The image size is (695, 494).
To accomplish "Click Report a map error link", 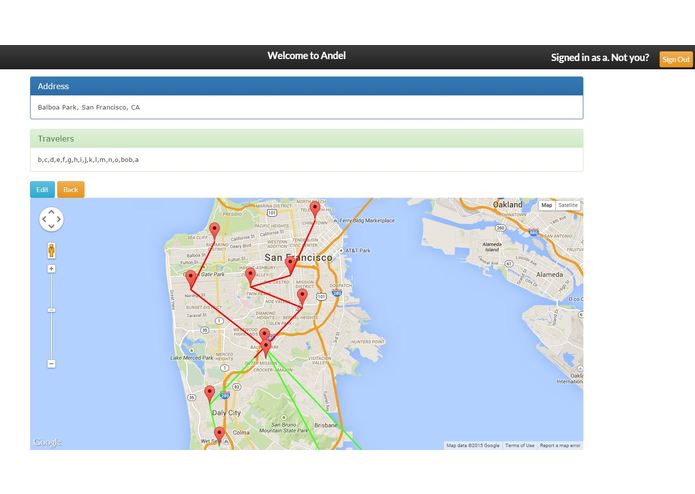I will (x=560, y=445).
